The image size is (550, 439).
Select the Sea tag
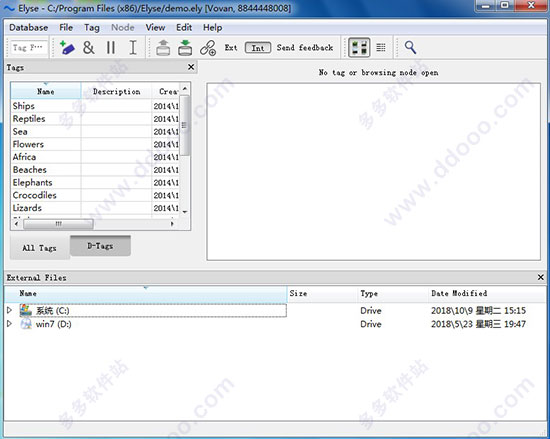coord(20,131)
